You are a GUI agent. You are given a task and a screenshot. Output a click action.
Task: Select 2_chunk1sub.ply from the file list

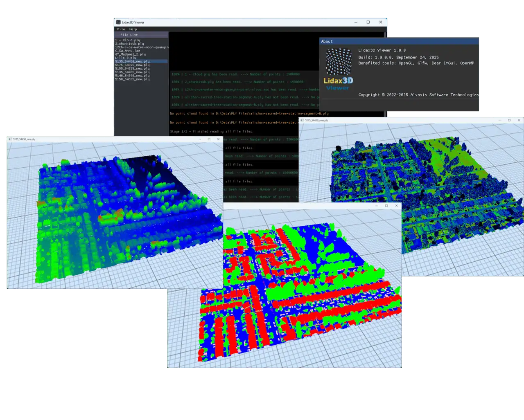129,44
